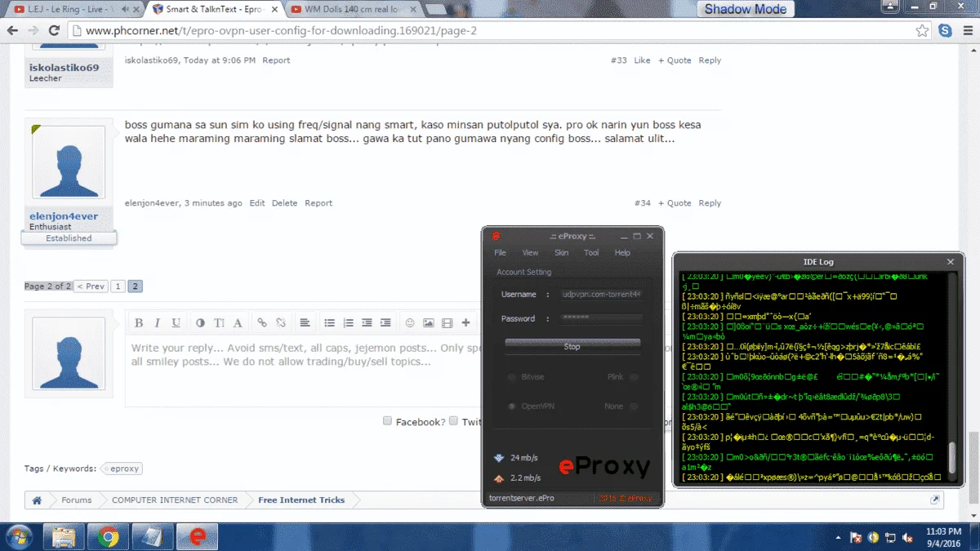Click the eProxy Username field
Screen dimensions: 980x551
pos(601,295)
